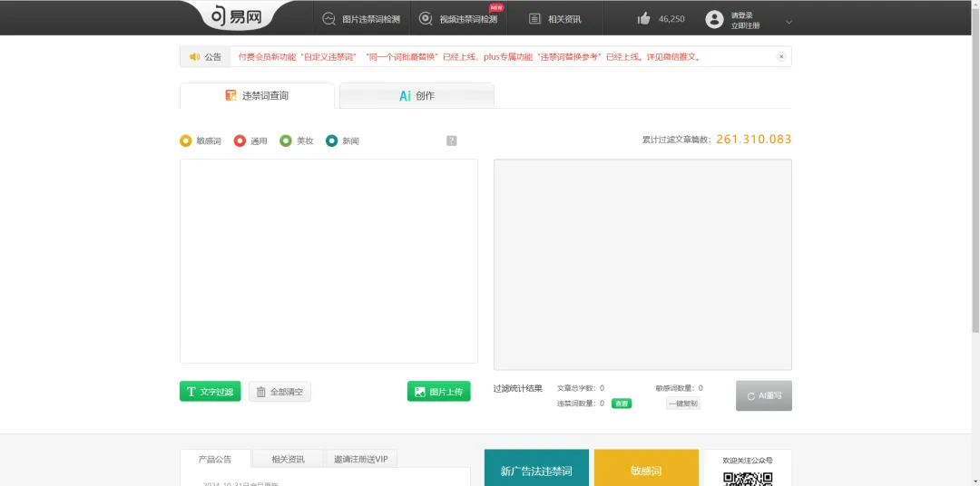980x486 pixels.
Task: Select the 通用 radio option
Action: click(240, 141)
